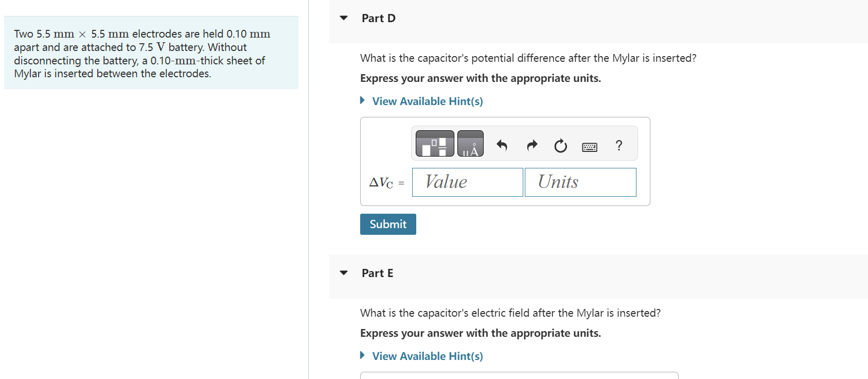Submit the Part D answer
Screen dimensions: 868x379
[x=388, y=224]
